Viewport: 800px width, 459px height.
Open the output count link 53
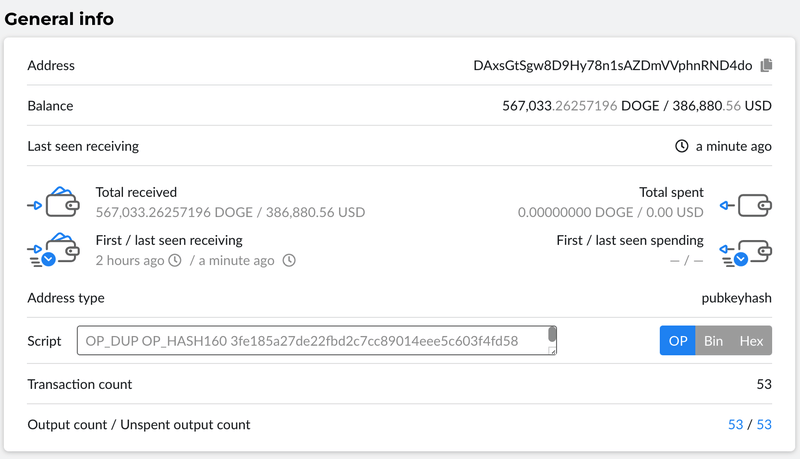point(735,425)
